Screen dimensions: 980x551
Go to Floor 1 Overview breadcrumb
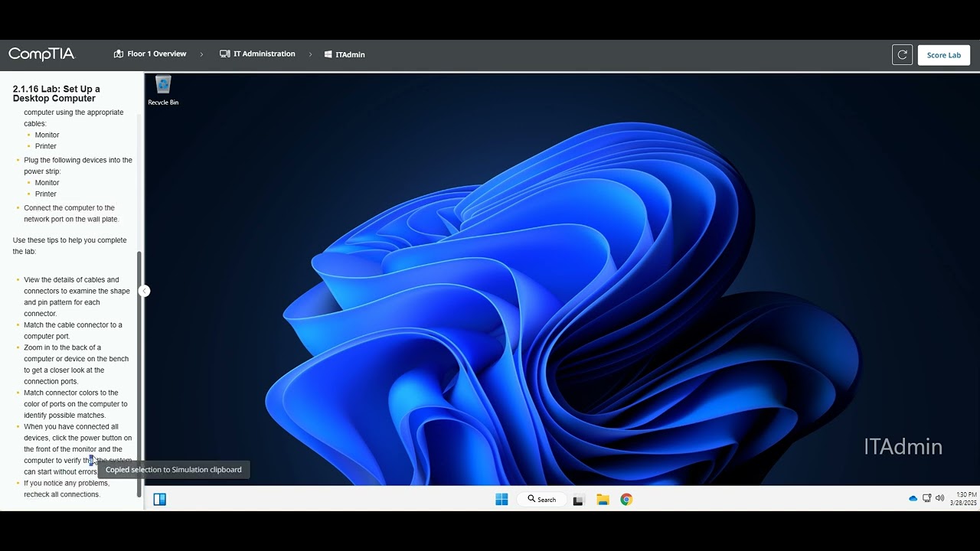150,54
